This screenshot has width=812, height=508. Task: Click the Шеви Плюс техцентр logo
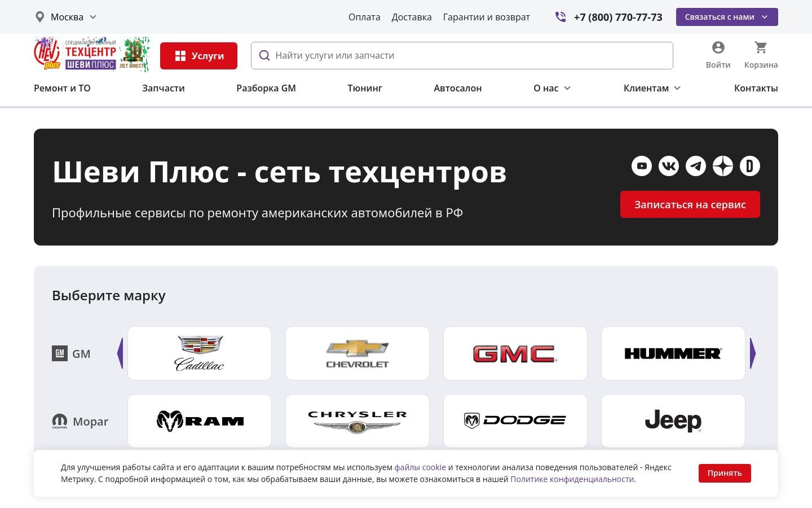pyautogui.click(x=92, y=55)
